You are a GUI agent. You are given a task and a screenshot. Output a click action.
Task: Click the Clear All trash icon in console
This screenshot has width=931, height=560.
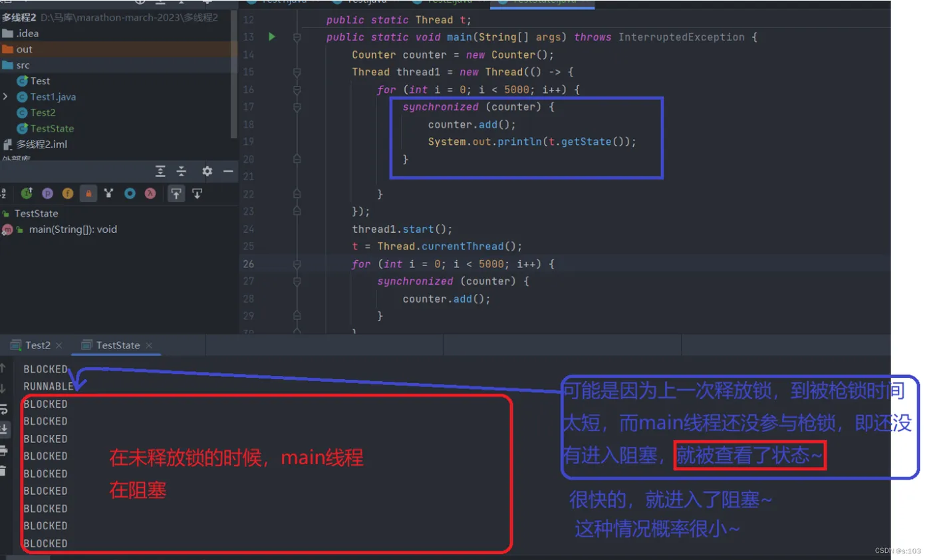tap(3, 471)
